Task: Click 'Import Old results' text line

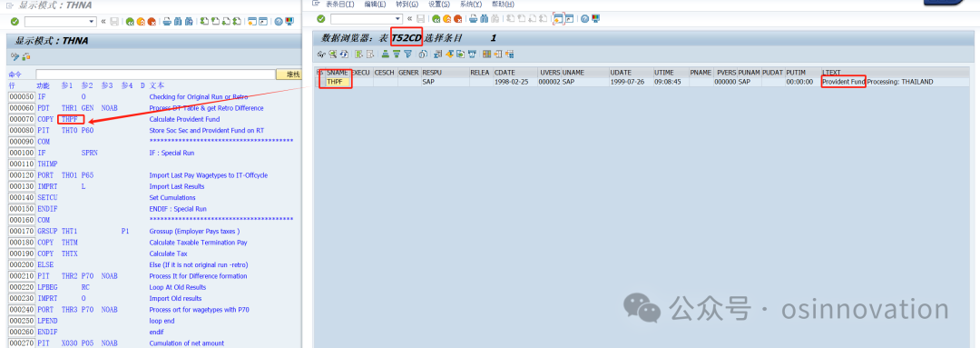Action: pyautogui.click(x=176, y=298)
